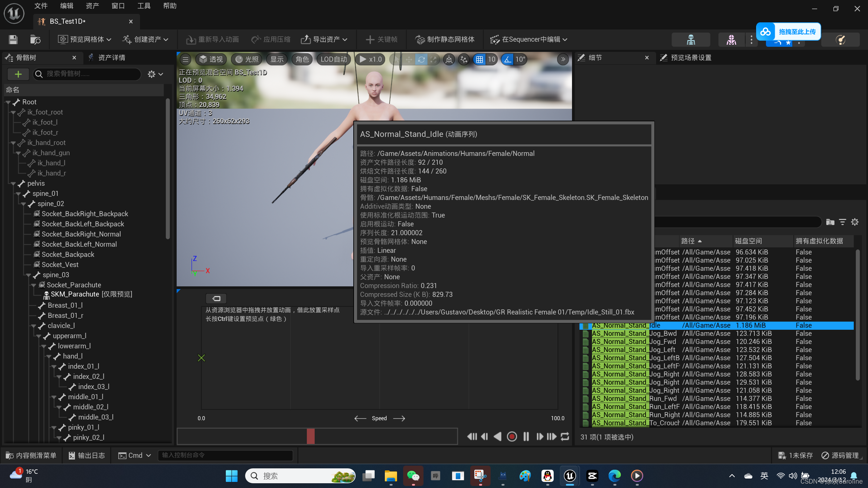The height and width of the screenshot is (488, 868).
Task: Click asset browser filter icon
Action: point(843,222)
